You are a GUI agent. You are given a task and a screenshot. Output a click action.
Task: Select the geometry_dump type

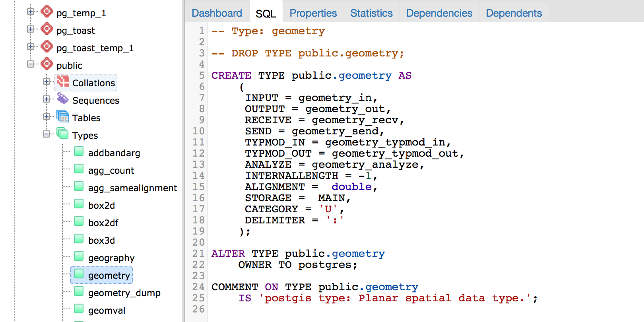click(124, 293)
